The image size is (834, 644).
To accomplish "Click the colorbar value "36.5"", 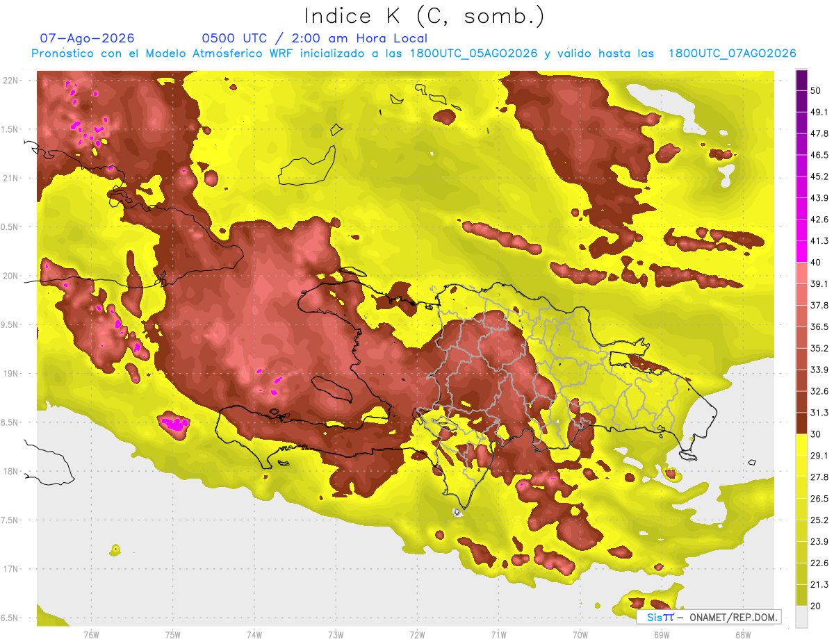I will click(x=819, y=327).
